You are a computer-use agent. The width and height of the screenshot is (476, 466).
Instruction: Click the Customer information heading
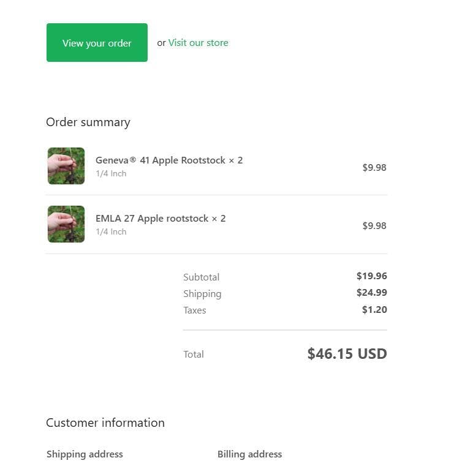(x=105, y=423)
